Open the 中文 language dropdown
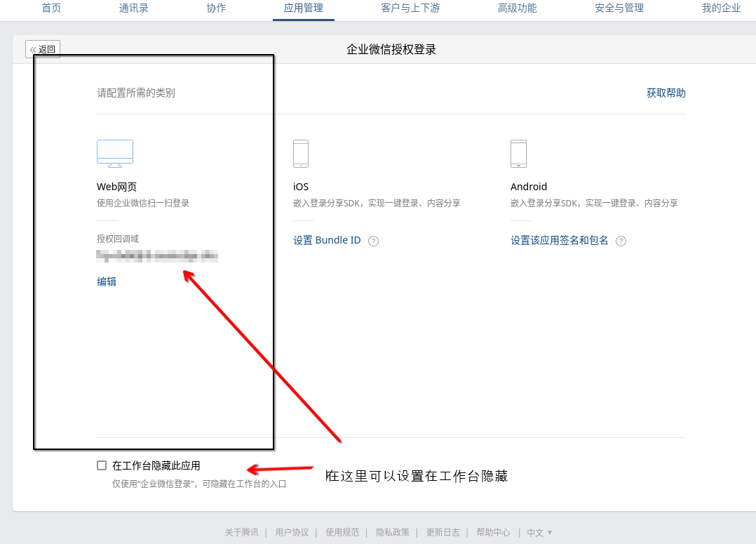Viewport: 756px width, 544px height. coord(539,533)
